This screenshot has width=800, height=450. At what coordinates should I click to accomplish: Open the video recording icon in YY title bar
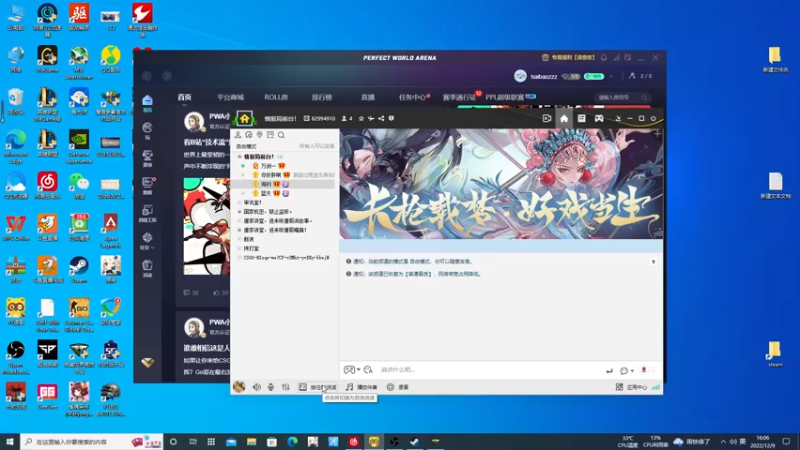coord(547,118)
